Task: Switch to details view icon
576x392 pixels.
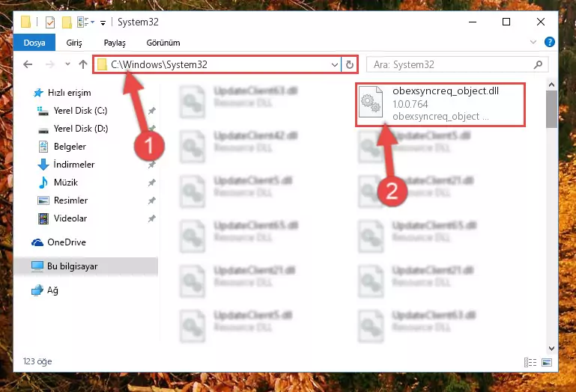Action: coord(530,362)
